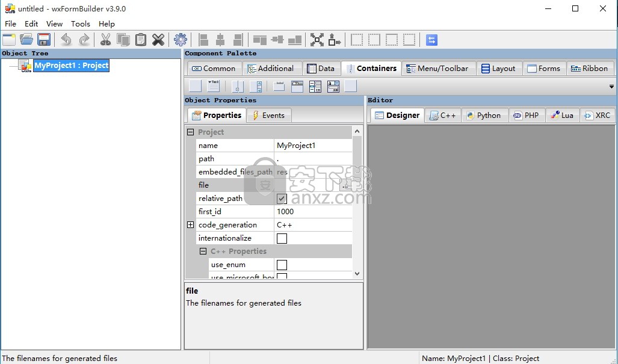Screen dimensions: 618x364
Task: Tick the use_enum checkbox
Action: [x=282, y=265]
